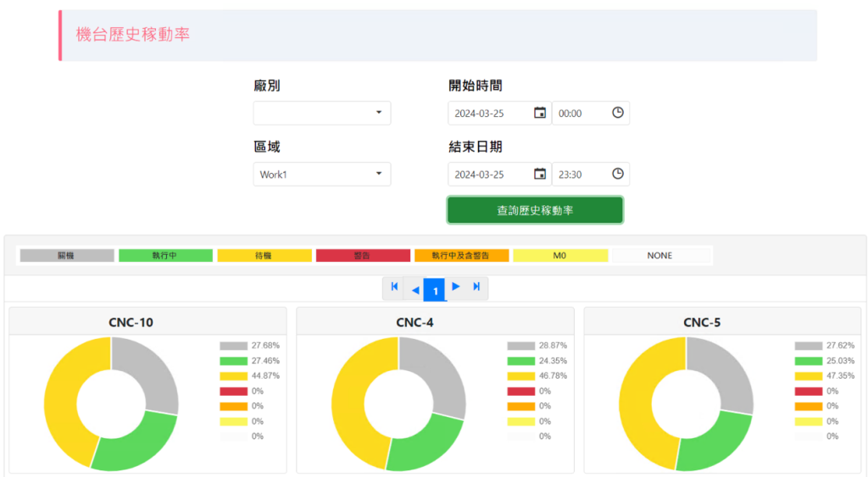Select page 1 in the pager

pyautogui.click(x=435, y=291)
